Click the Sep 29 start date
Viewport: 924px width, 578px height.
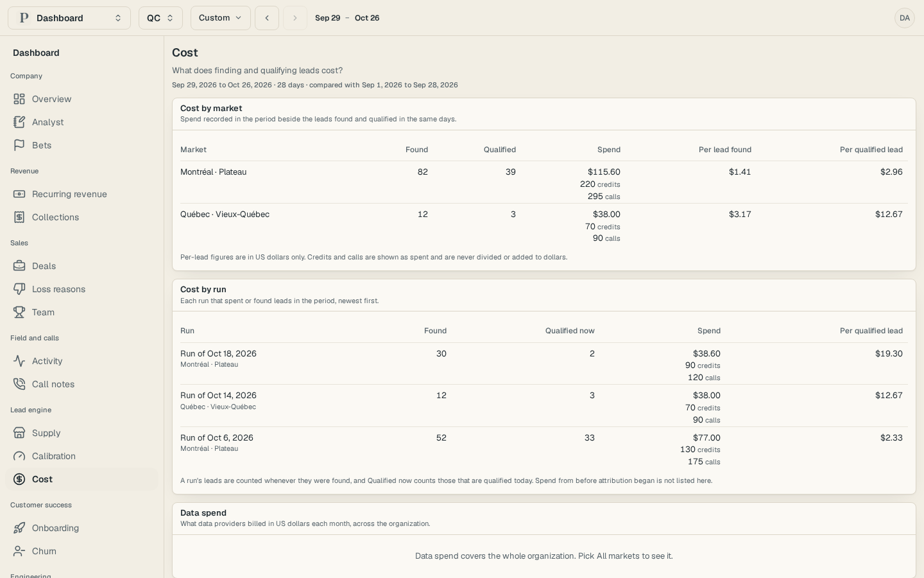(x=327, y=18)
